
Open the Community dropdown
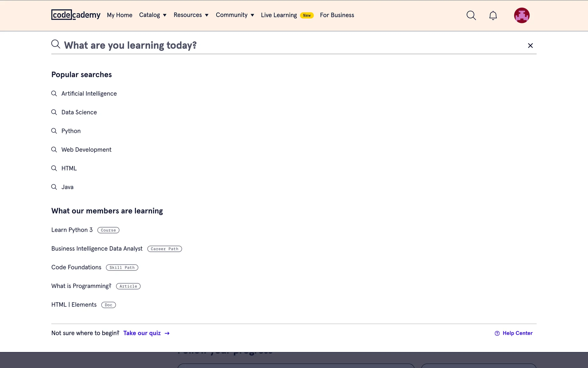click(235, 15)
